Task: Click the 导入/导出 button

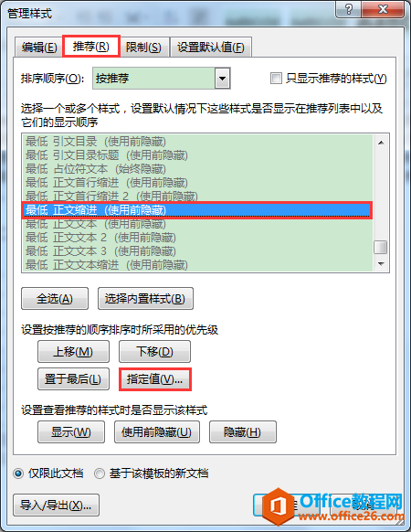Action: (56, 505)
